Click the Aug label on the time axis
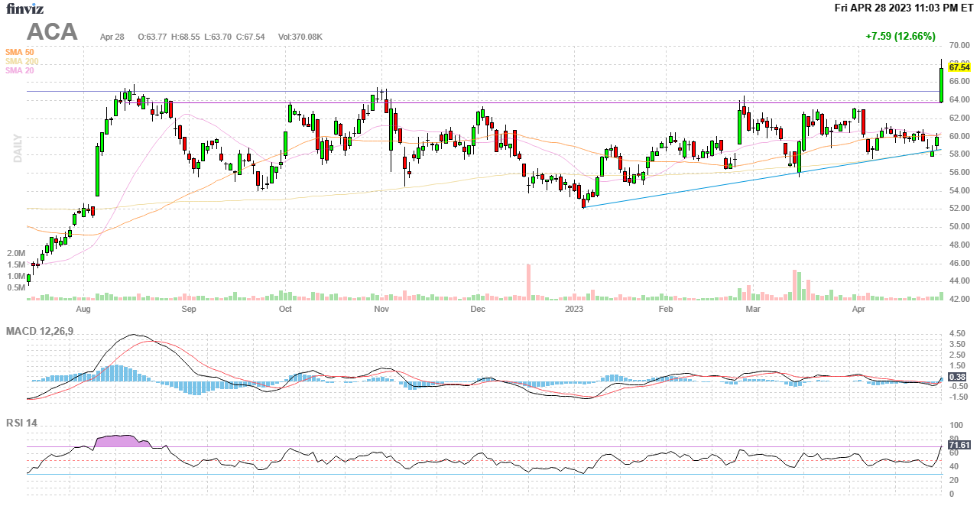 83,310
